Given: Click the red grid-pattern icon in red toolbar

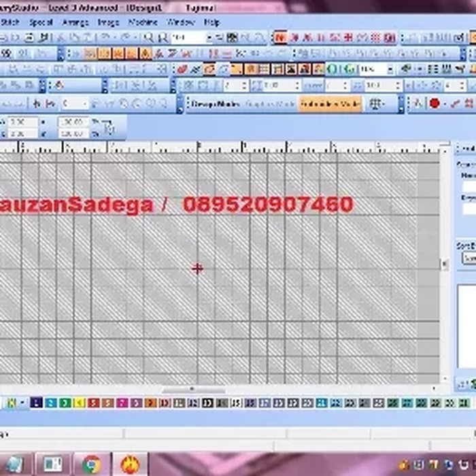Looking at the screenshot, I should tap(376, 37).
